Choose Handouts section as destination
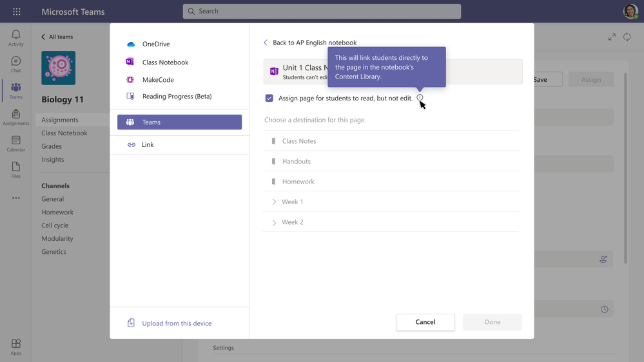The image size is (644, 362). point(391,161)
